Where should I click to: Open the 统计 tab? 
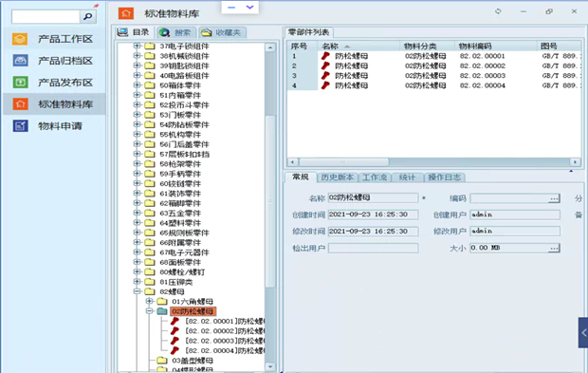coord(407,177)
